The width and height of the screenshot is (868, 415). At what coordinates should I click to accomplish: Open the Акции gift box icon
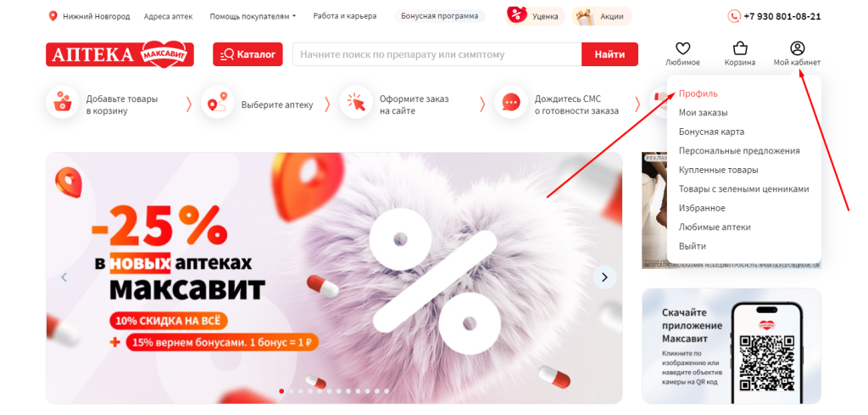pyautogui.click(x=581, y=16)
